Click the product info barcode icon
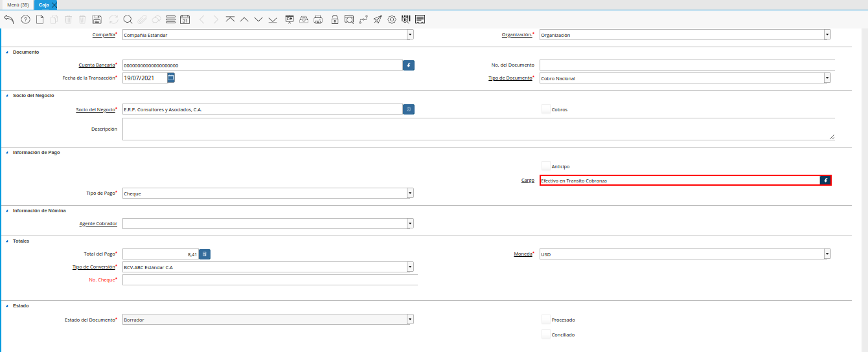The width and height of the screenshot is (868, 352). 406,19
